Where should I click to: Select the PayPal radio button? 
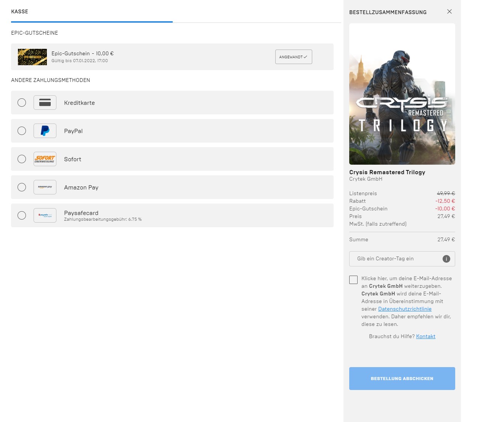point(22,131)
